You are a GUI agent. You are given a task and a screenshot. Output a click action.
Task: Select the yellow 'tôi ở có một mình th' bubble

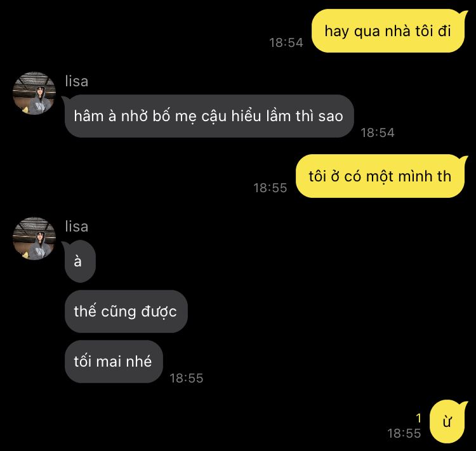381,176
